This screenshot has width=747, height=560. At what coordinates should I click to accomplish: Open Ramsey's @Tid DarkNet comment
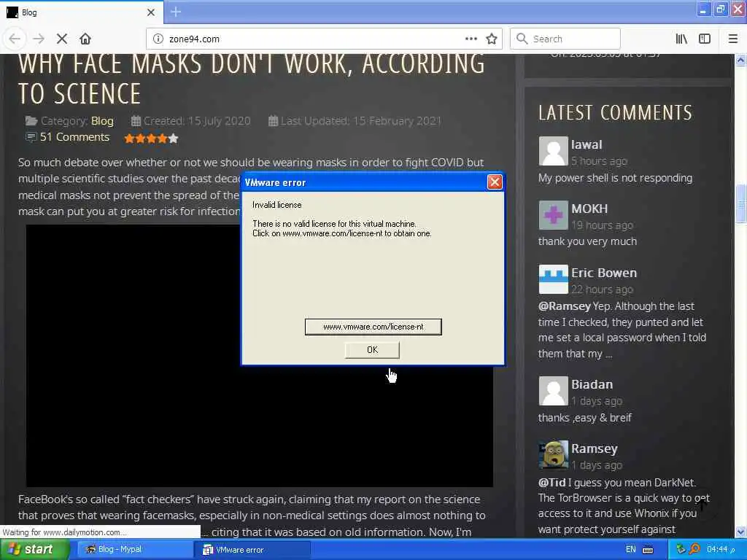pyautogui.click(x=624, y=506)
